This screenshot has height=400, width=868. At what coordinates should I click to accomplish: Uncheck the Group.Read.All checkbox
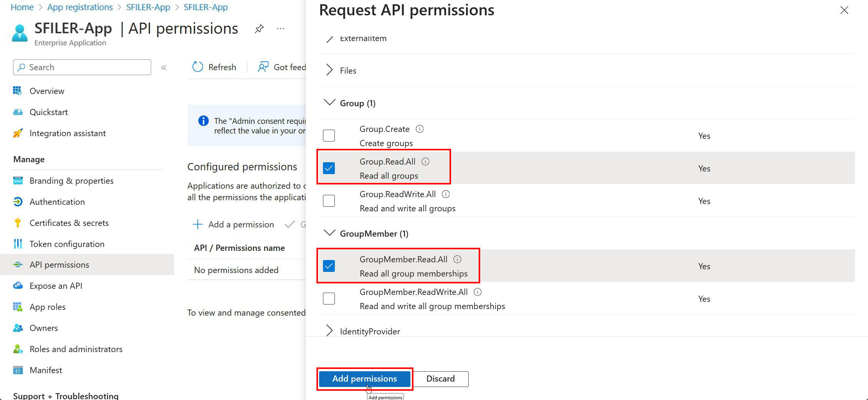[x=329, y=168]
